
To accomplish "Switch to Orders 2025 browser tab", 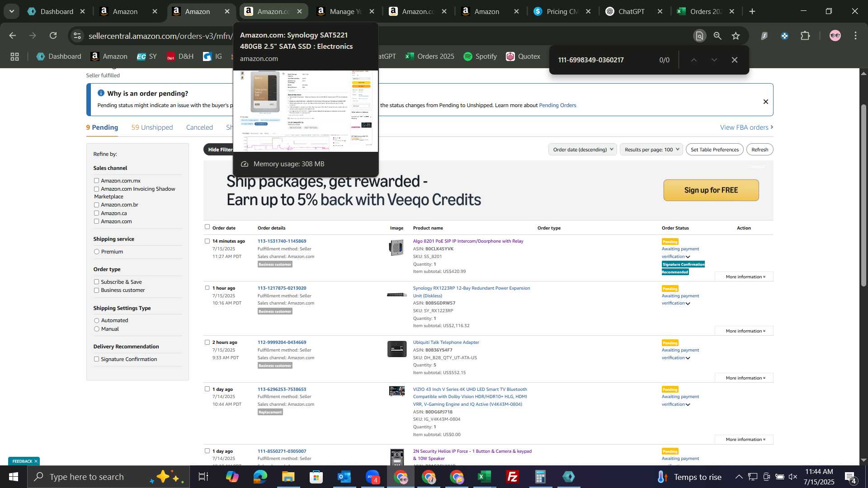I will [x=706, y=11].
